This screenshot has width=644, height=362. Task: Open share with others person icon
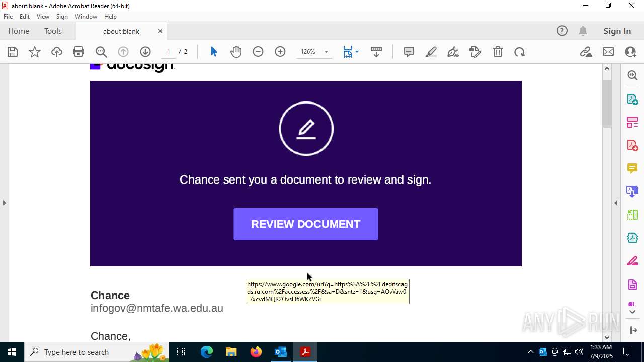pyautogui.click(x=630, y=52)
